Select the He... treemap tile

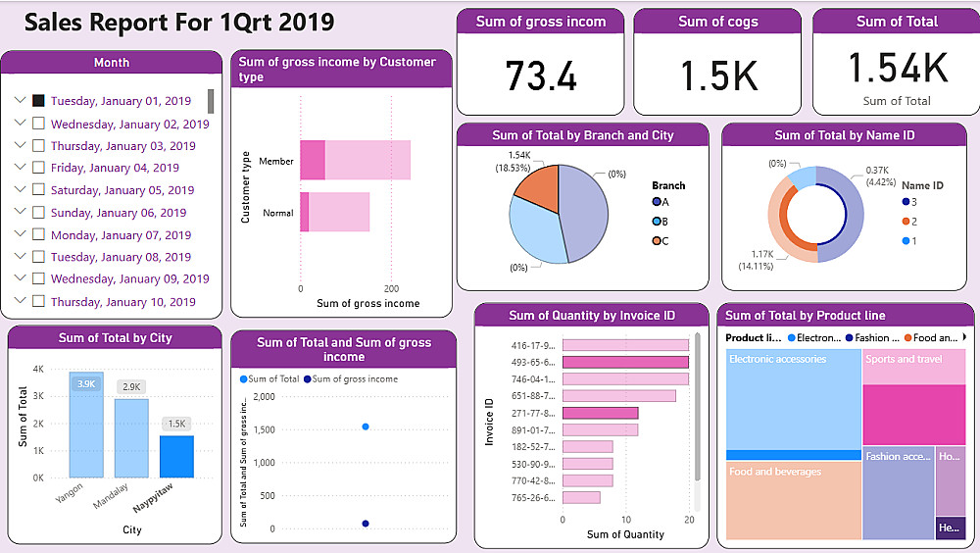951,528
